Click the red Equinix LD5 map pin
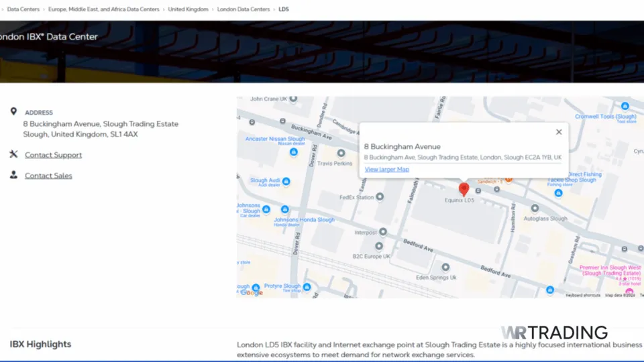Screen dimensions: 644x362 (x=464, y=189)
